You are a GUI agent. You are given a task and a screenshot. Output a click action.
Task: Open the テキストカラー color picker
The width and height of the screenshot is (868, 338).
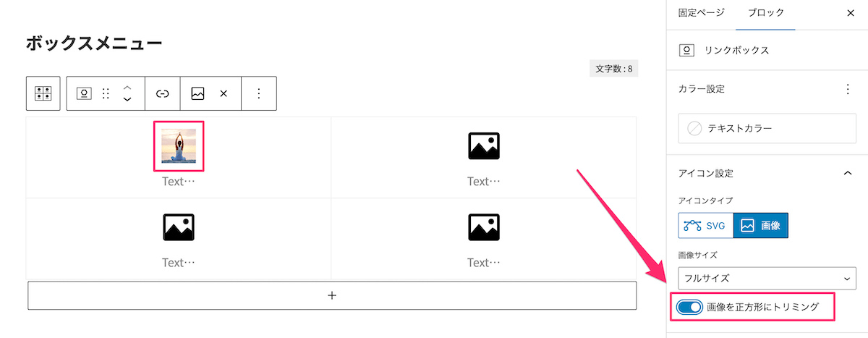coord(767,129)
